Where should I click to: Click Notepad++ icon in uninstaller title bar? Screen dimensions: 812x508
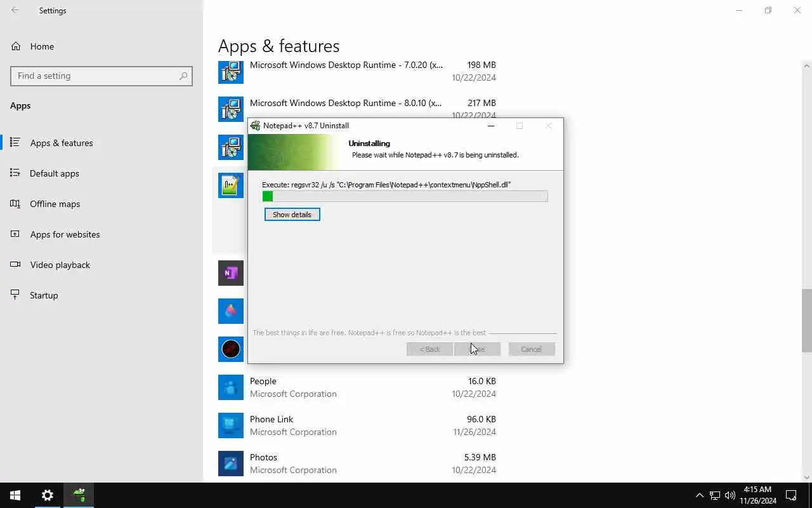(x=255, y=126)
